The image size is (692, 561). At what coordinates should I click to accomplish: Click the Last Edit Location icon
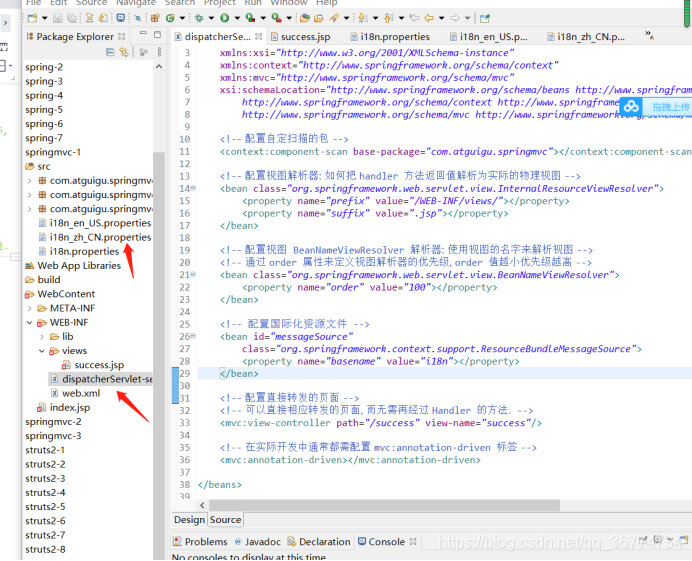tap(414, 18)
